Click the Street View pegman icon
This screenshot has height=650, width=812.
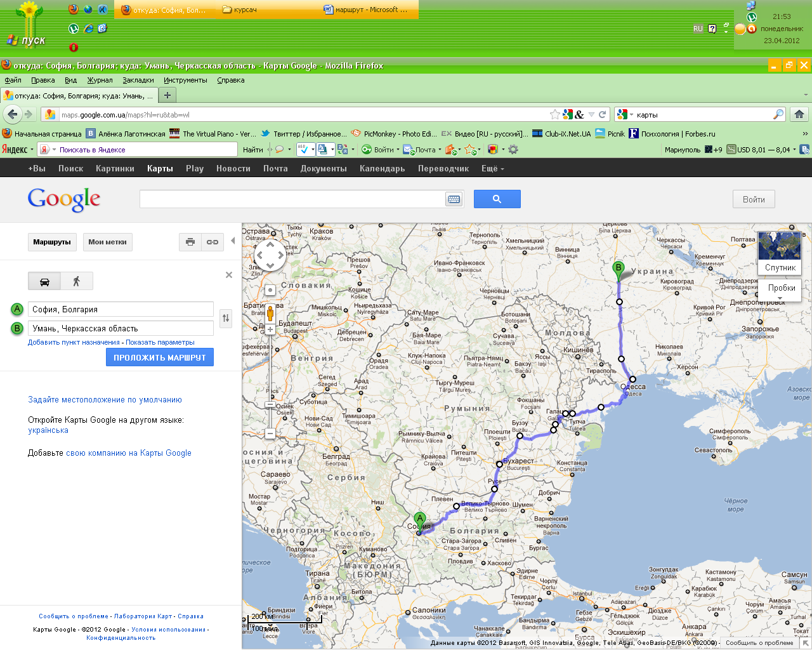tap(270, 313)
